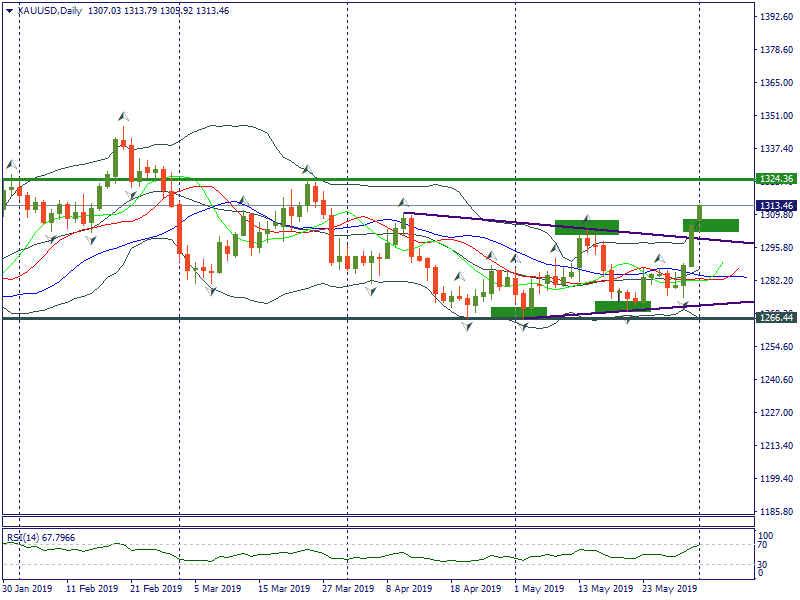The width and height of the screenshot is (800, 600).
Task: Select upper green rectangle near 13 May 2019
Action: tap(586, 227)
